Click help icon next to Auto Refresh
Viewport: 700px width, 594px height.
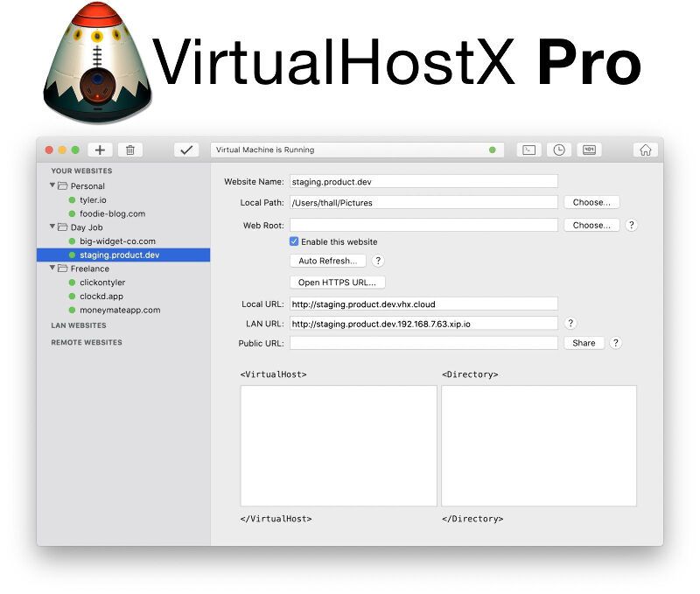(378, 261)
